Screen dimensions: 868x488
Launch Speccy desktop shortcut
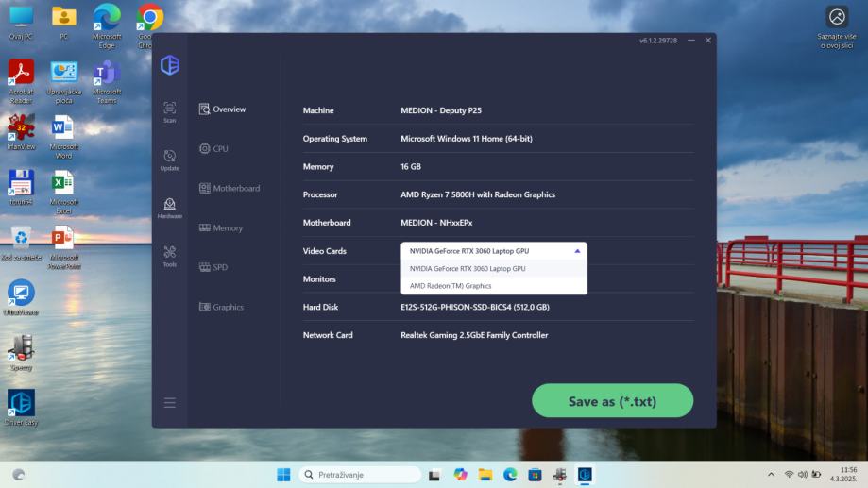click(21, 353)
